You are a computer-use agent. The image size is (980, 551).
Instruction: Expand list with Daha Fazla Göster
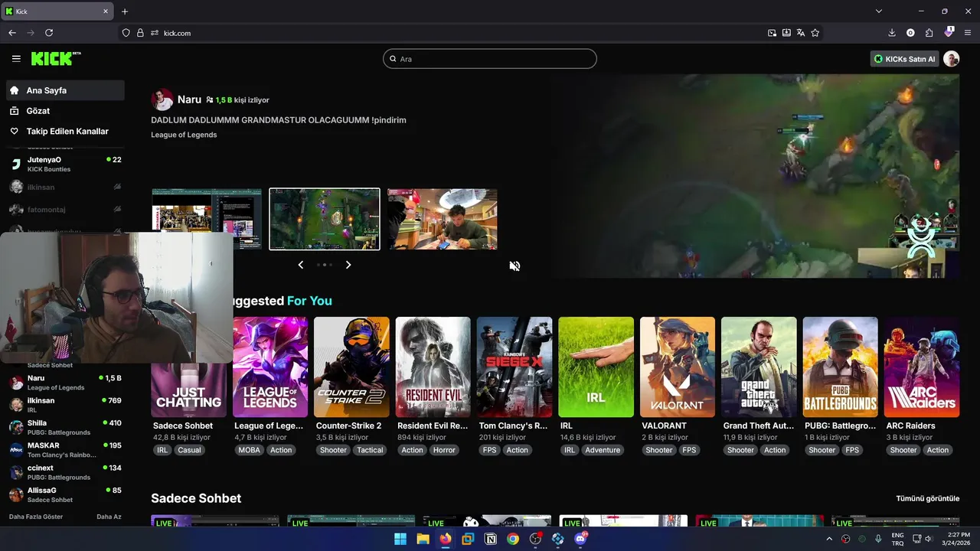pos(36,517)
